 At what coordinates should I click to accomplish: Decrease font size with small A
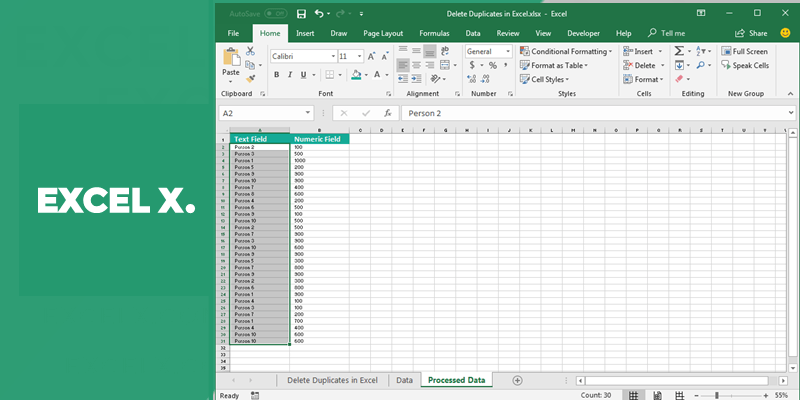click(385, 56)
